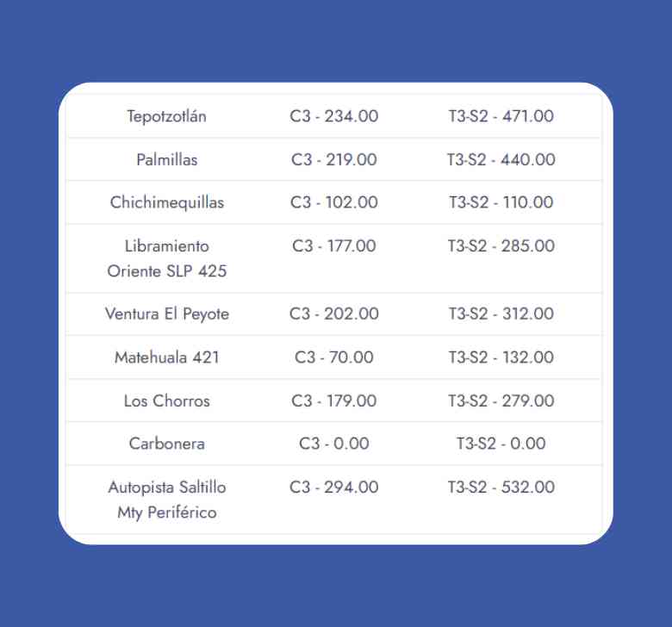Select Libramiento Oriente SLP 425 cell
Image resolution: width=672 pixels, height=627 pixels.
click(166, 258)
